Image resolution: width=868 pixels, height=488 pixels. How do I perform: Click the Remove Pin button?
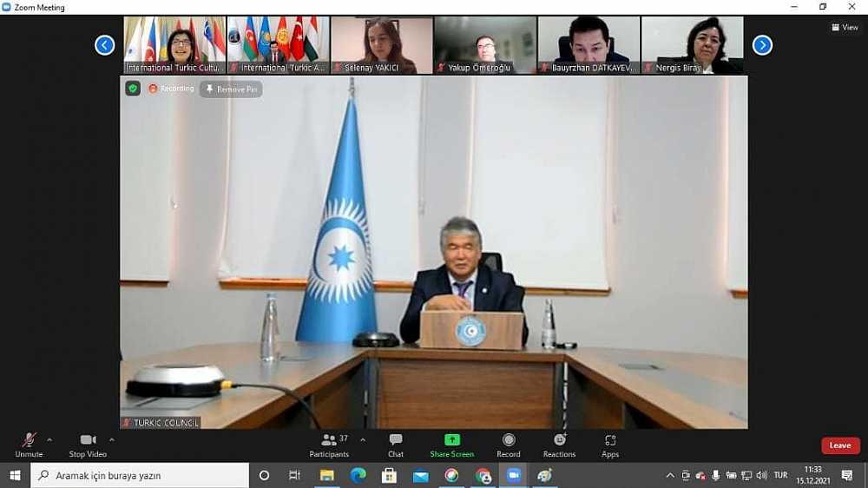tap(231, 89)
